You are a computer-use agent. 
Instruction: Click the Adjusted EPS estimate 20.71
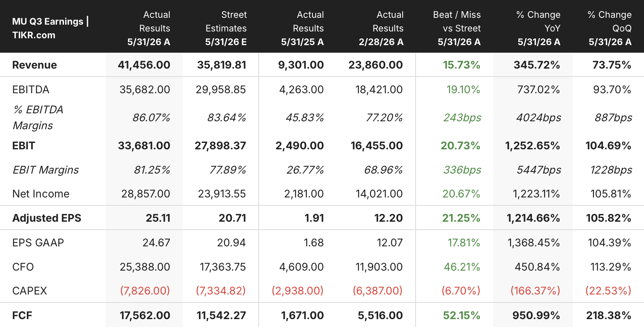233,218
